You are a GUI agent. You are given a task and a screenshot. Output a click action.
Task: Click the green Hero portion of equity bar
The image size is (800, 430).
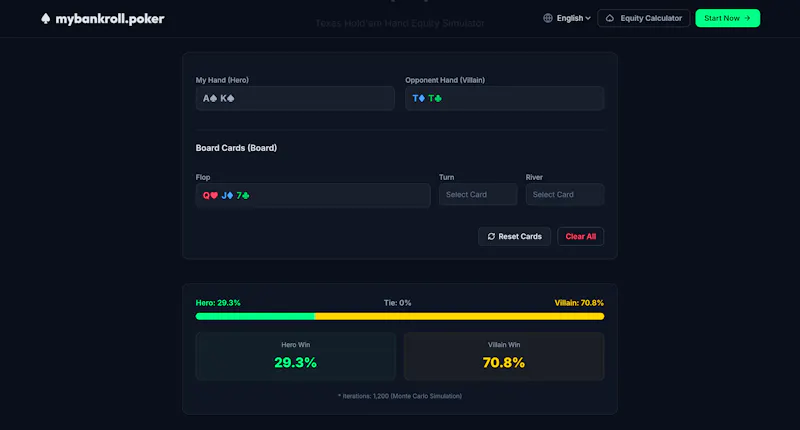pyautogui.click(x=255, y=316)
